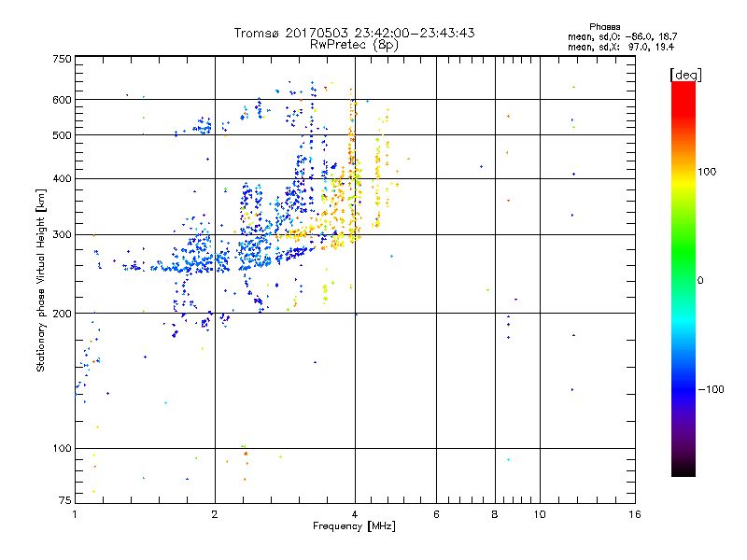Click the x-axis tick label '2'

(x=215, y=514)
